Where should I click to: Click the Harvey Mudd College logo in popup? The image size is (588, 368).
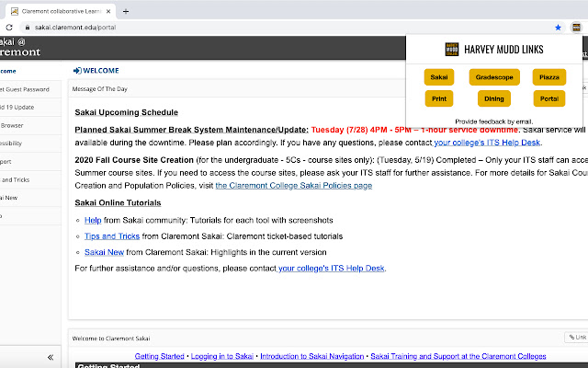(x=451, y=49)
